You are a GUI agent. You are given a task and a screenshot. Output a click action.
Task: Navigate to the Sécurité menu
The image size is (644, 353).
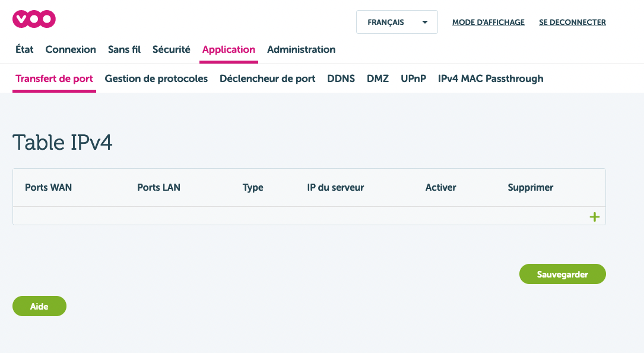pyautogui.click(x=171, y=49)
